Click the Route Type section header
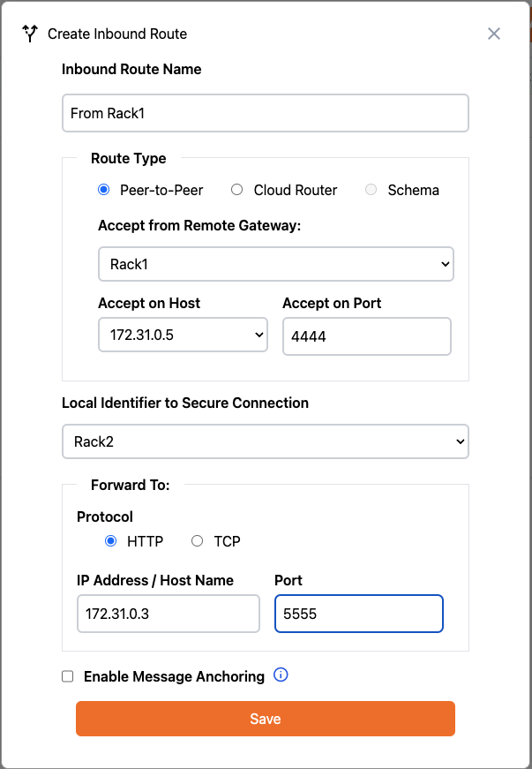Screen dimensions: 532x769 pos(129,158)
